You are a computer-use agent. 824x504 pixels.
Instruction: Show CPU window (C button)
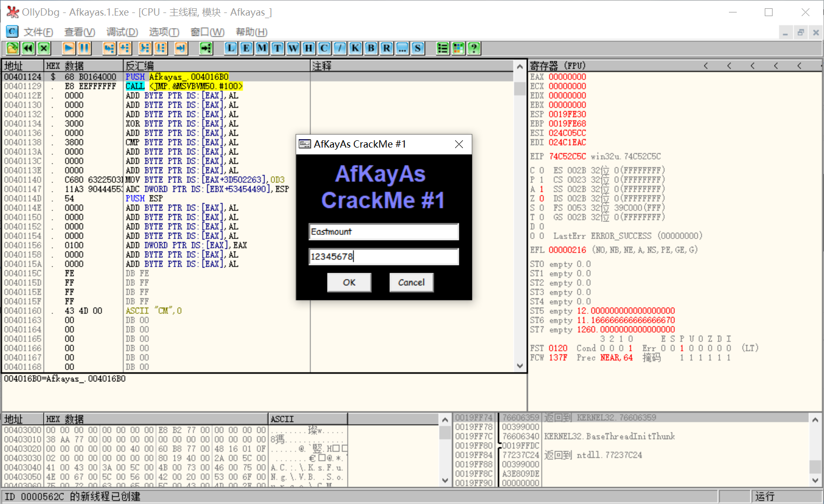[x=324, y=48]
